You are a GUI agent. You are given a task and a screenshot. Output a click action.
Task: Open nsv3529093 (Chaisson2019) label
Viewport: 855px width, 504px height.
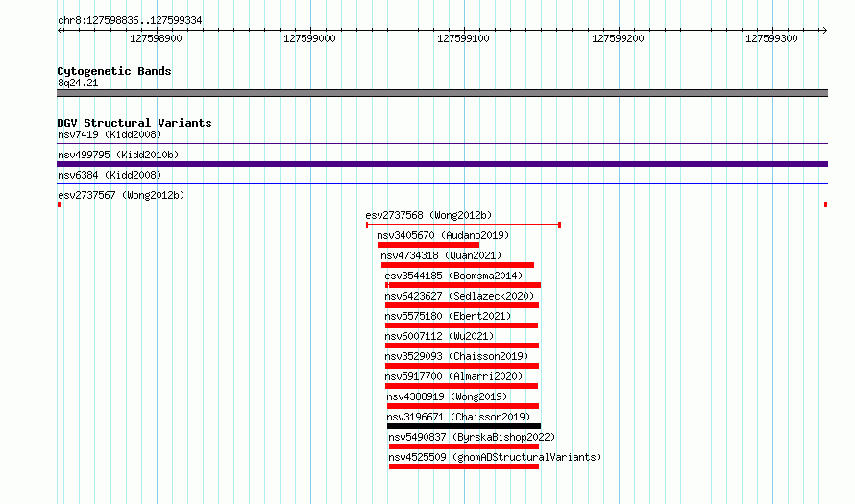click(456, 356)
